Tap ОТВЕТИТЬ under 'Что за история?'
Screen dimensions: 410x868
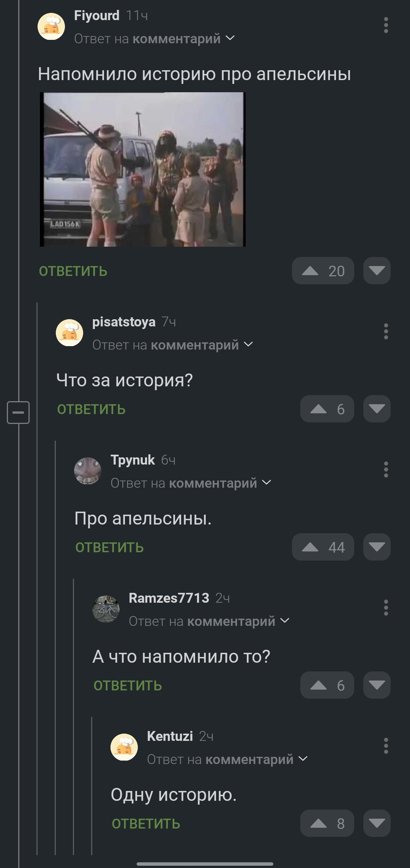tap(91, 410)
